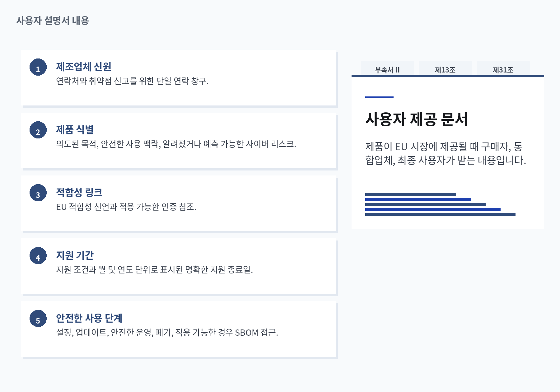The image size is (560, 392).
Task: Click the description starting 의도된 목적
Action: tap(176, 144)
